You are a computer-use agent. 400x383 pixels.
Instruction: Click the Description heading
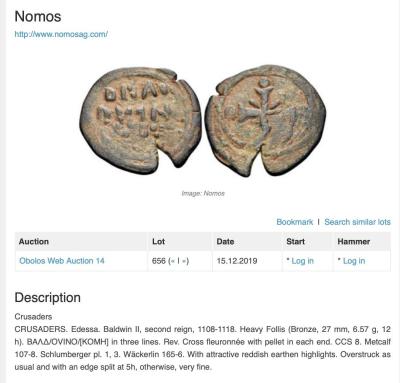47,297
